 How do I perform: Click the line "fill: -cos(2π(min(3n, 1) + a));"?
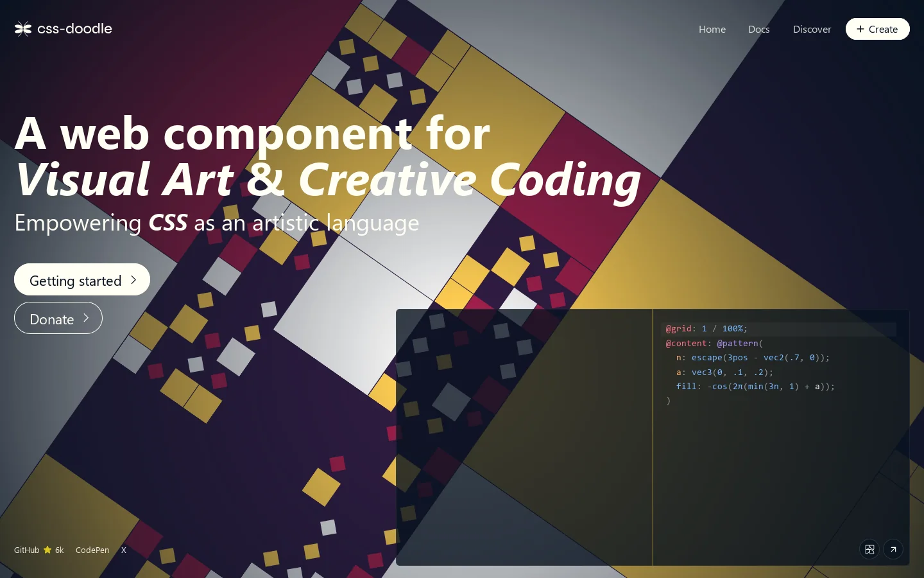[755, 386]
